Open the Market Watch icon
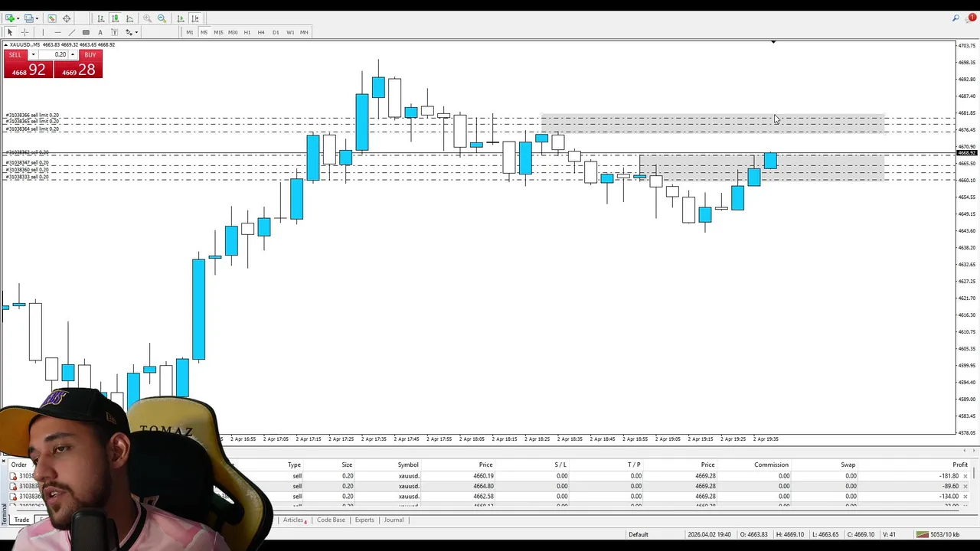This screenshot has width=980, height=551. 51,18
